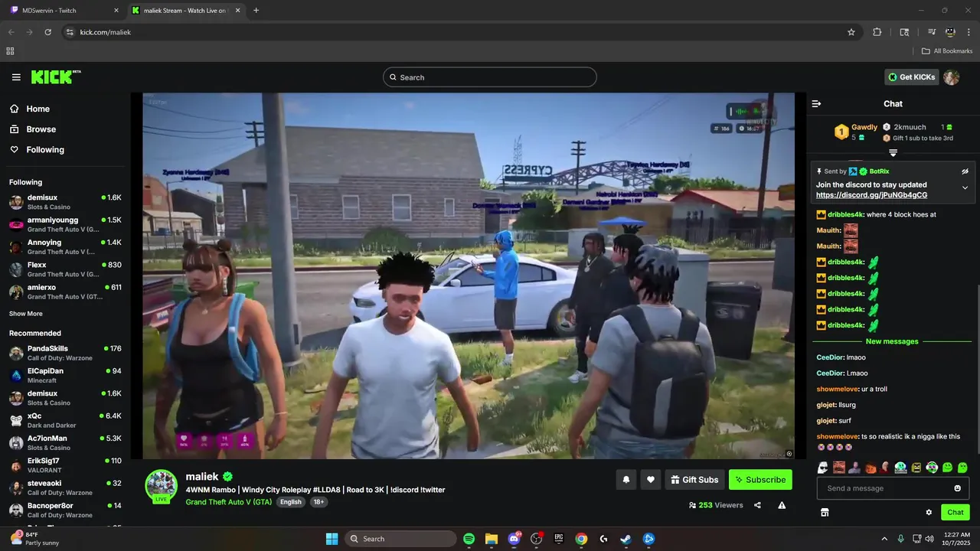This screenshot has width=980, height=551.
Task: Open the user profile avatar menu
Action: click(952, 77)
